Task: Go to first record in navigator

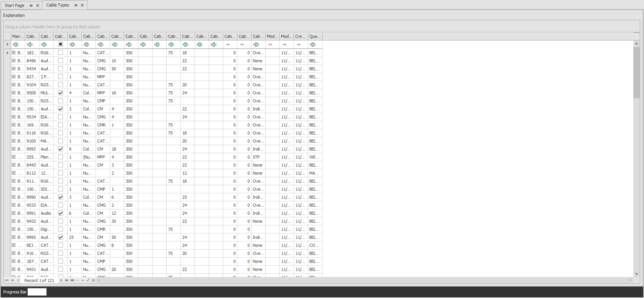Action: [x=6, y=280]
